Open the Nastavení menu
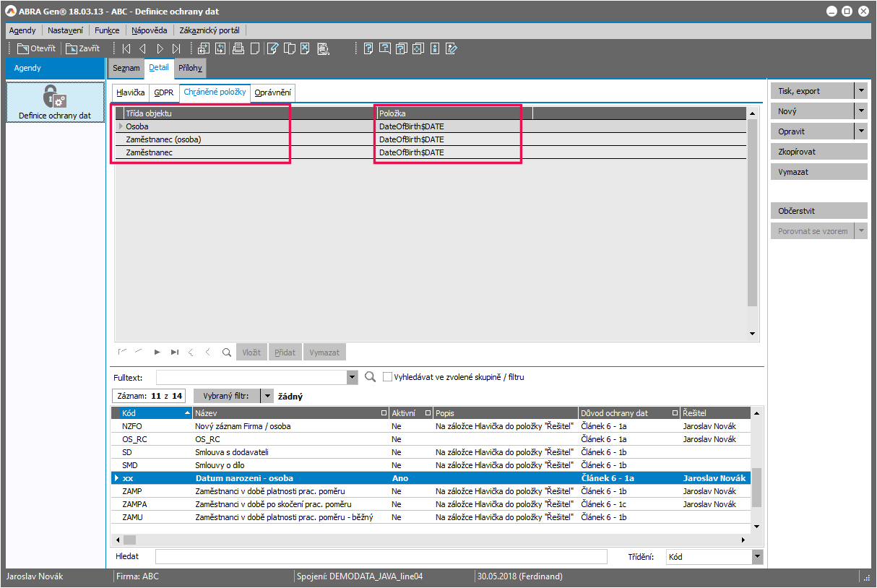Image resolution: width=877 pixels, height=588 pixels. 65,30
